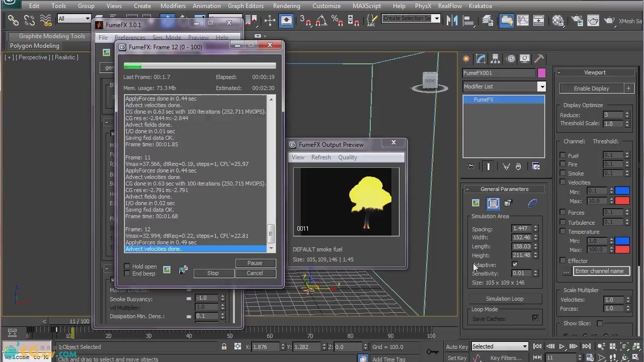The image size is (644, 362).
Task: Enable the Fuel channel checkbox
Action: [x=563, y=155]
